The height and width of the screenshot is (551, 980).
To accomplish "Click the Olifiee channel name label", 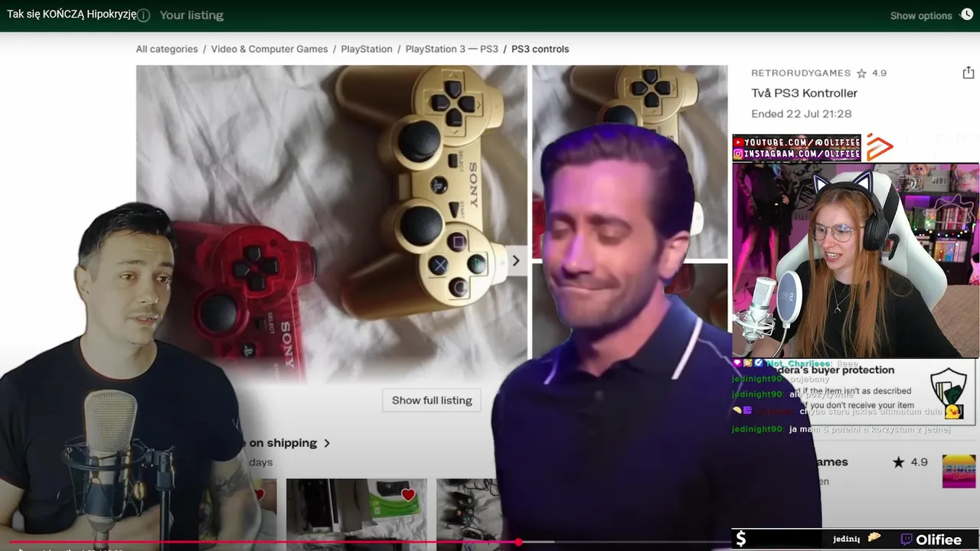I will tap(939, 540).
